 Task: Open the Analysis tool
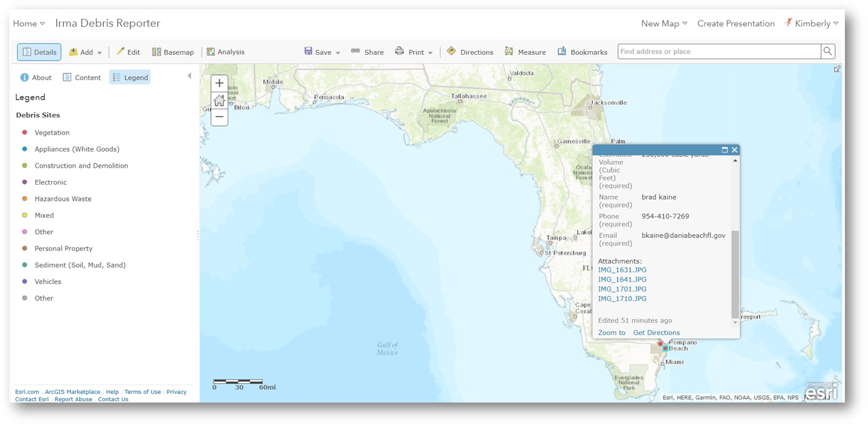pos(225,52)
